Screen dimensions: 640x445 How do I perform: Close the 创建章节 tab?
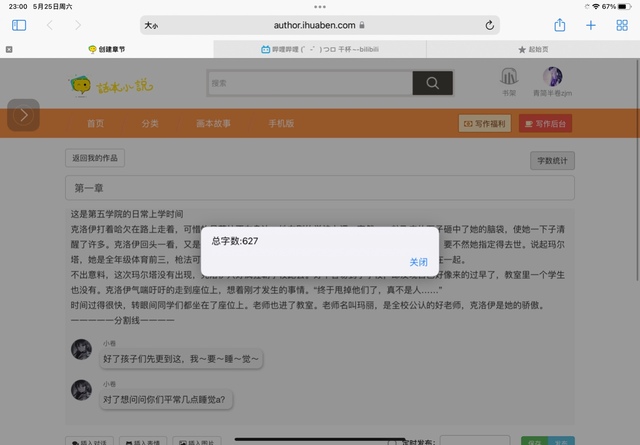pyautogui.click(x=9, y=49)
